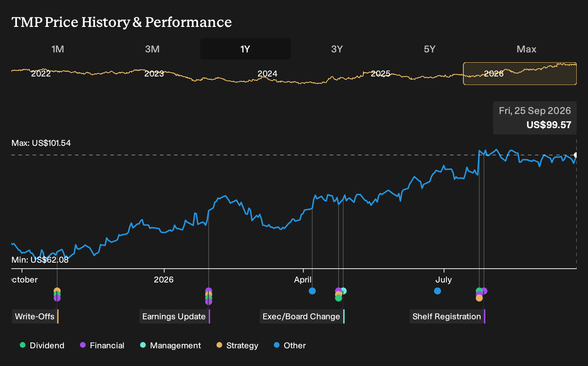
Task: Click the "Max: US$101.54" label
Action: [x=41, y=143]
